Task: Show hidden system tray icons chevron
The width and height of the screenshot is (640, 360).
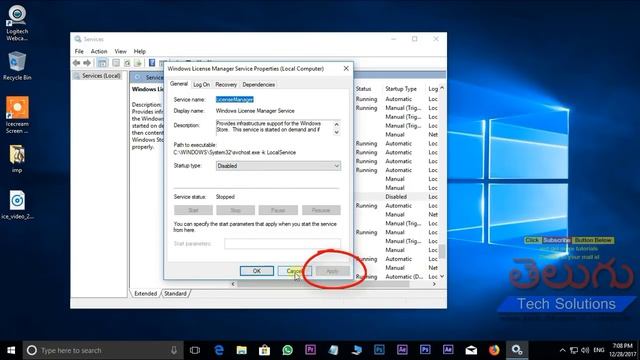Action: 562,350
